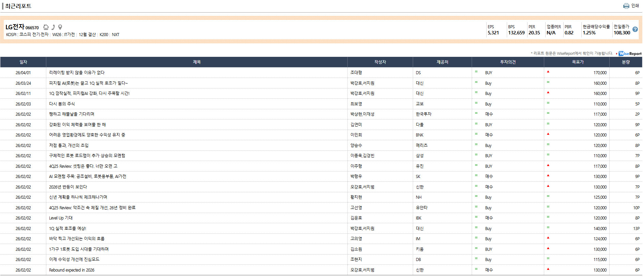Click the LG전자 company name

point(15,27)
